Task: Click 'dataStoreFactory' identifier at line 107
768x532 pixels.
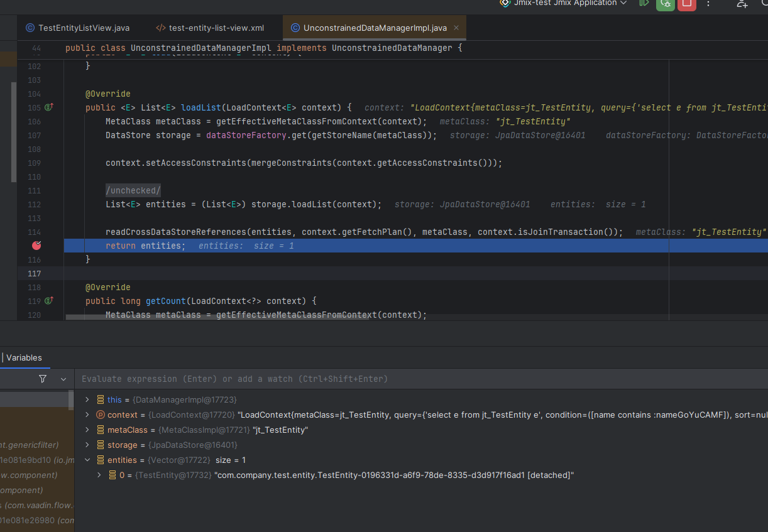Action: (x=246, y=135)
